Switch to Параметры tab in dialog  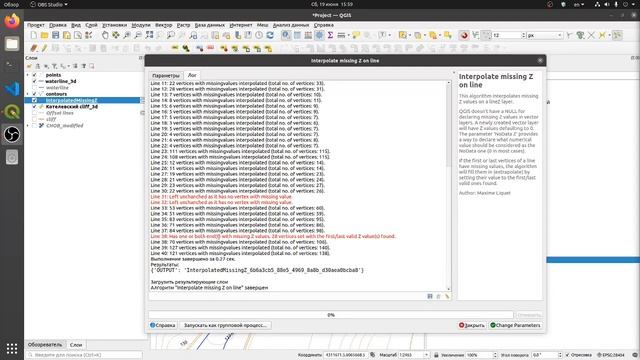[x=166, y=76]
